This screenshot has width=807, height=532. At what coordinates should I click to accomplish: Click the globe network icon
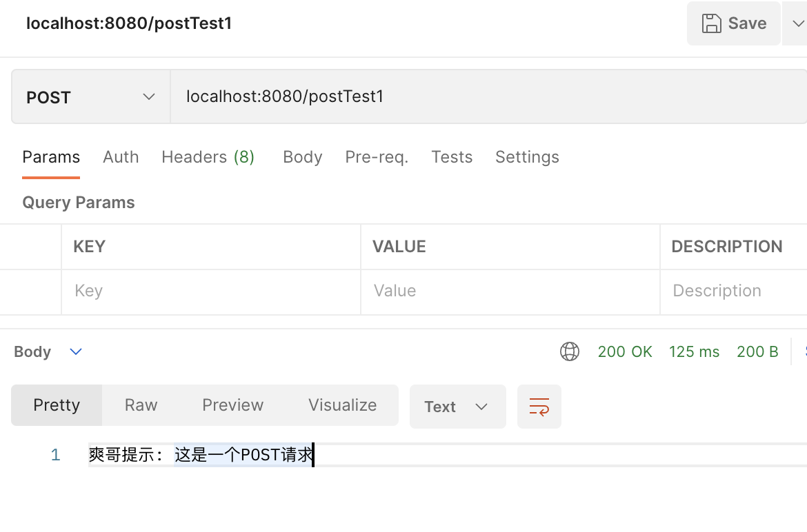point(570,351)
